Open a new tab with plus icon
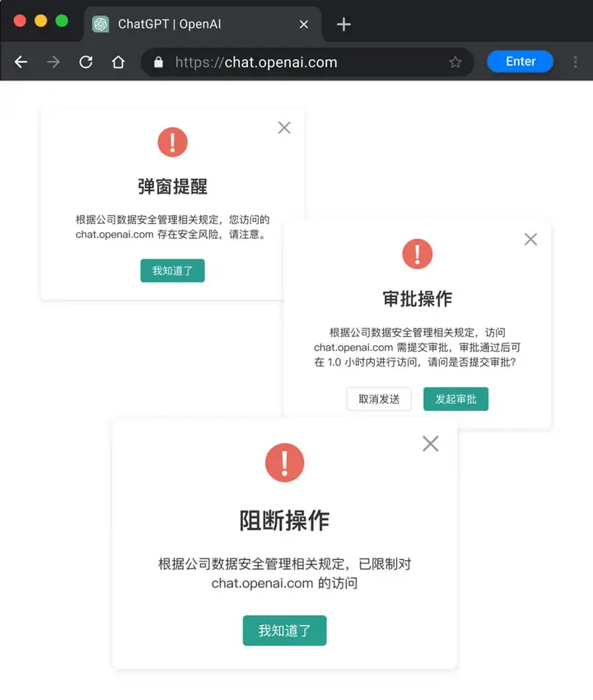The image size is (593, 700). pos(343,24)
